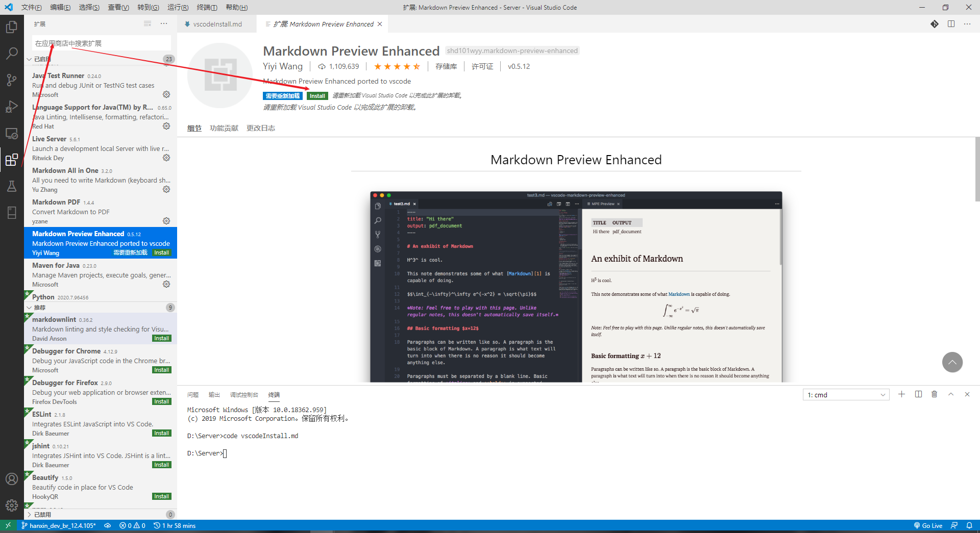Open the Search view in activity bar
The height and width of the screenshot is (533, 980).
pos(11,53)
